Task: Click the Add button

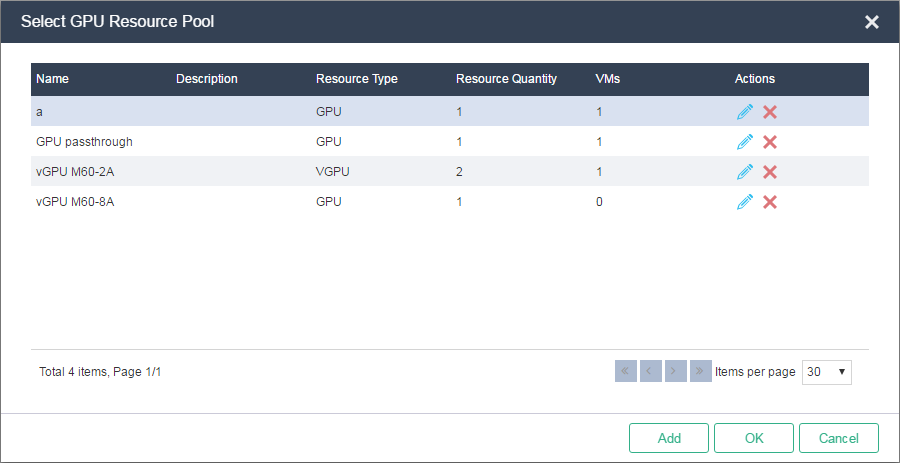Action: click(x=669, y=438)
